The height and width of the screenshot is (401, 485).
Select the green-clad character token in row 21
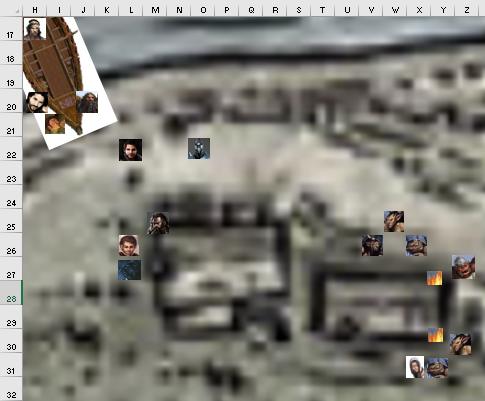tap(55, 124)
